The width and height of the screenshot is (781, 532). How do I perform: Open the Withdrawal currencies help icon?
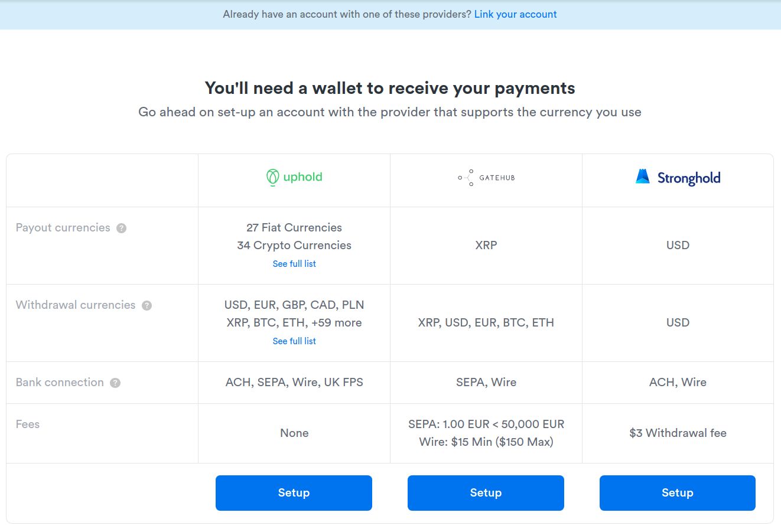click(x=147, y=306)
